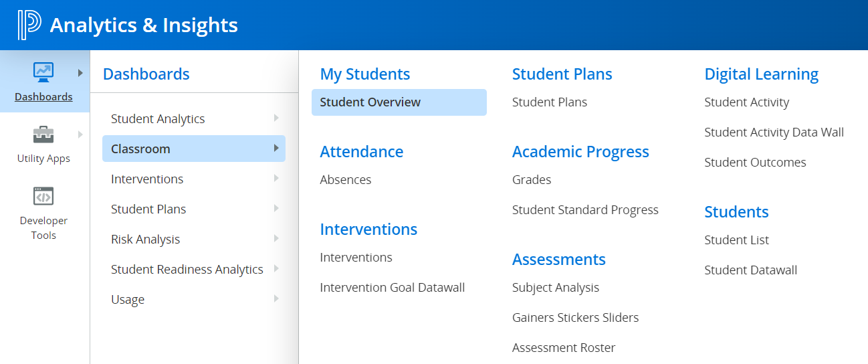Expand the Usage submenu arrow
The image size is (868, 364).
click(276, 299)
